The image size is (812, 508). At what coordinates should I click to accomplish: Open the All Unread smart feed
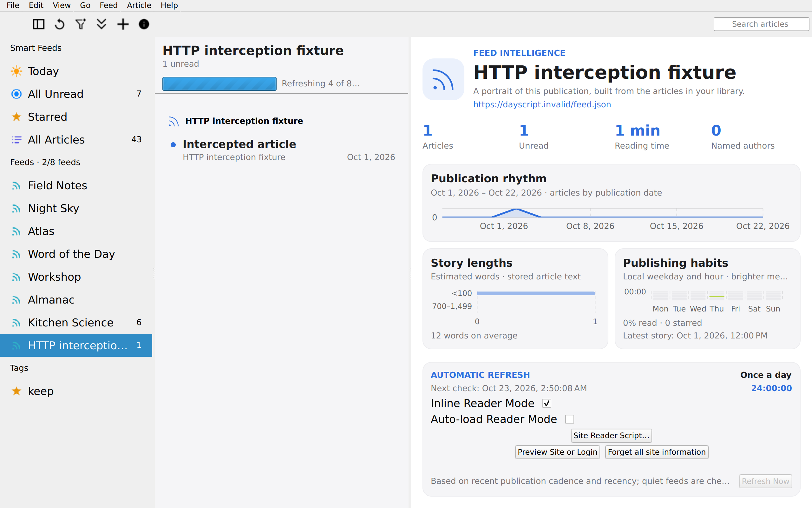tap(76, 94)
